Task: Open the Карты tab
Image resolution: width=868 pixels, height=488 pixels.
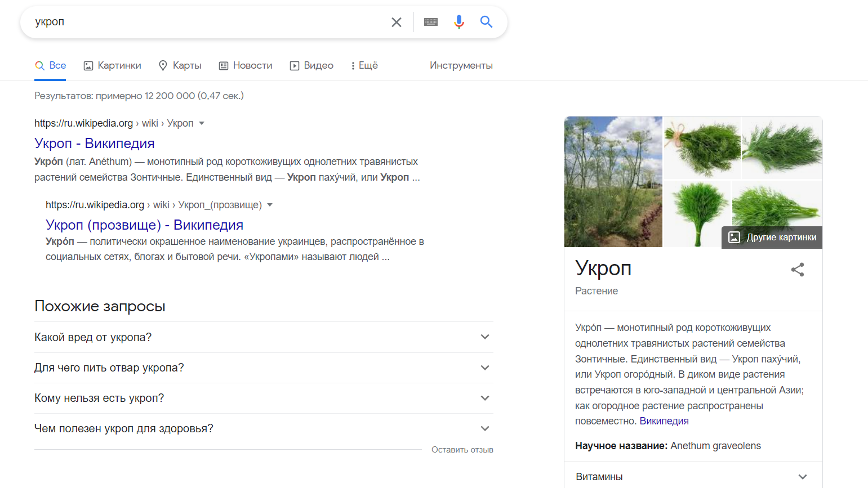Action: 180,66
